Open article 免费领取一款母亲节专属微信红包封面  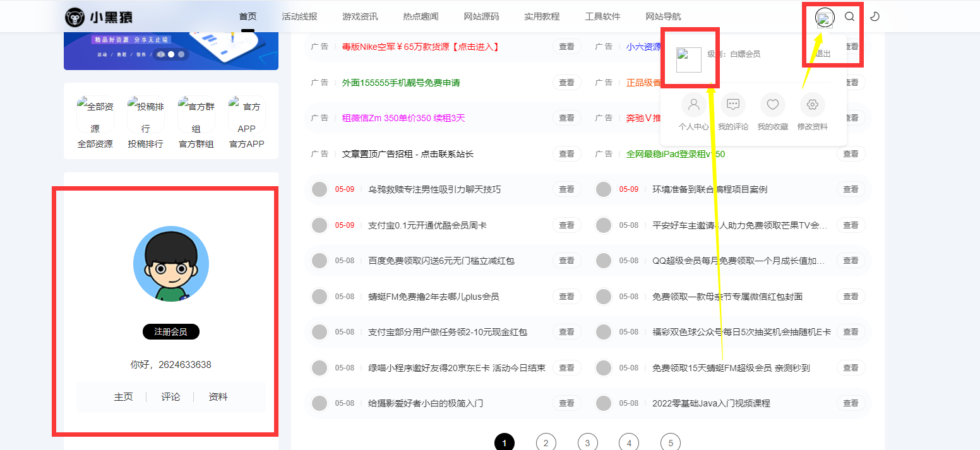click(727, 297)
